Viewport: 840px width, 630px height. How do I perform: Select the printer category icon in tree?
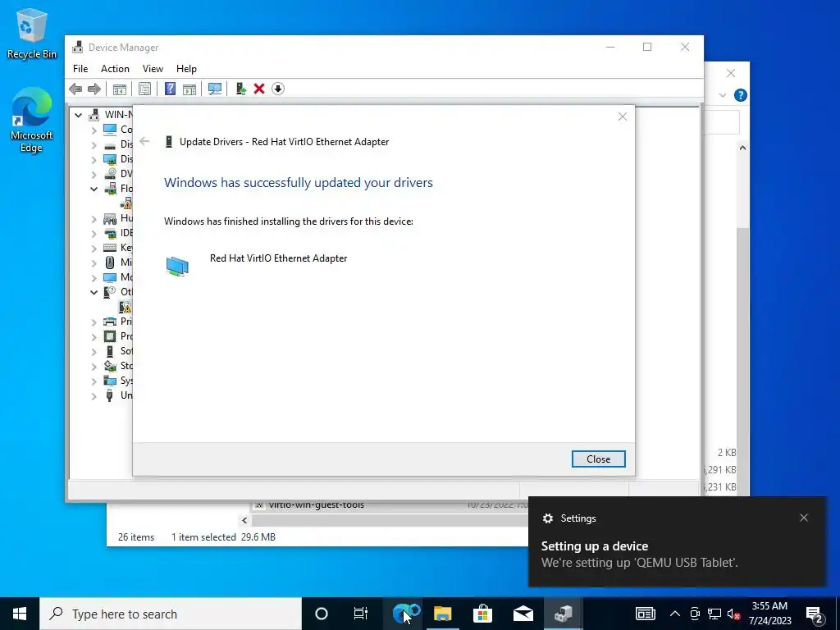coord(110,322)
